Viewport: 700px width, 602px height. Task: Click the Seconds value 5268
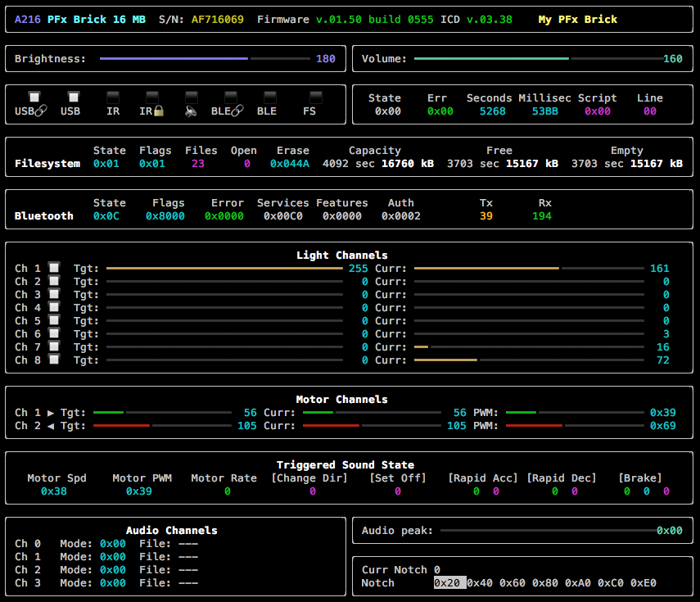tap(492, 111)
